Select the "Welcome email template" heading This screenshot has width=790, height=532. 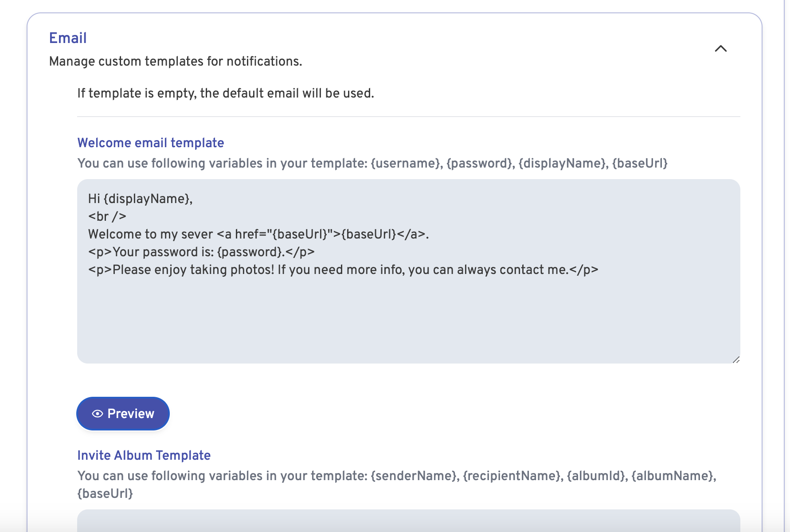(150, 143)
